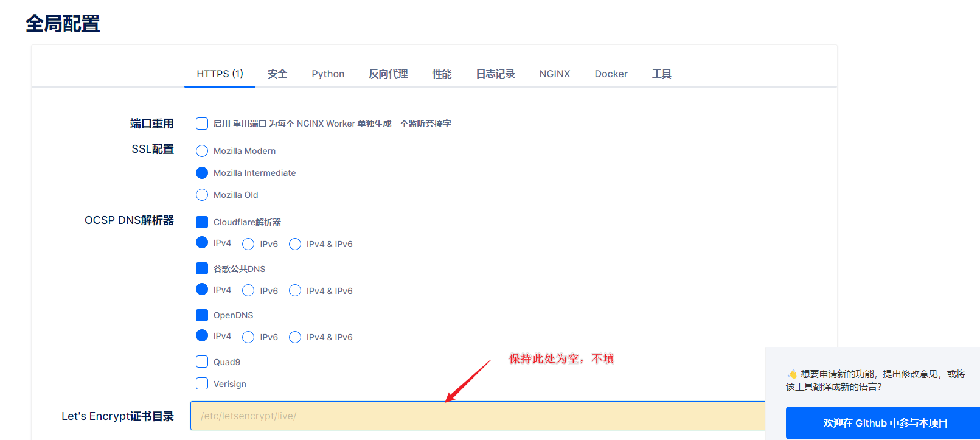Screen dimensions: 980x440
Task: Select IPv4 & IPv6 under OpenDNS
Action: point(295,337)
